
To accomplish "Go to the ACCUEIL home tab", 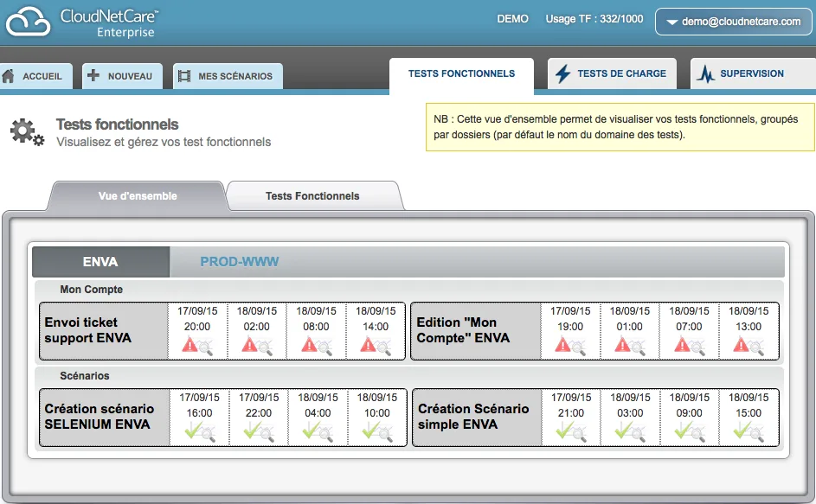I will coord(35,76).
